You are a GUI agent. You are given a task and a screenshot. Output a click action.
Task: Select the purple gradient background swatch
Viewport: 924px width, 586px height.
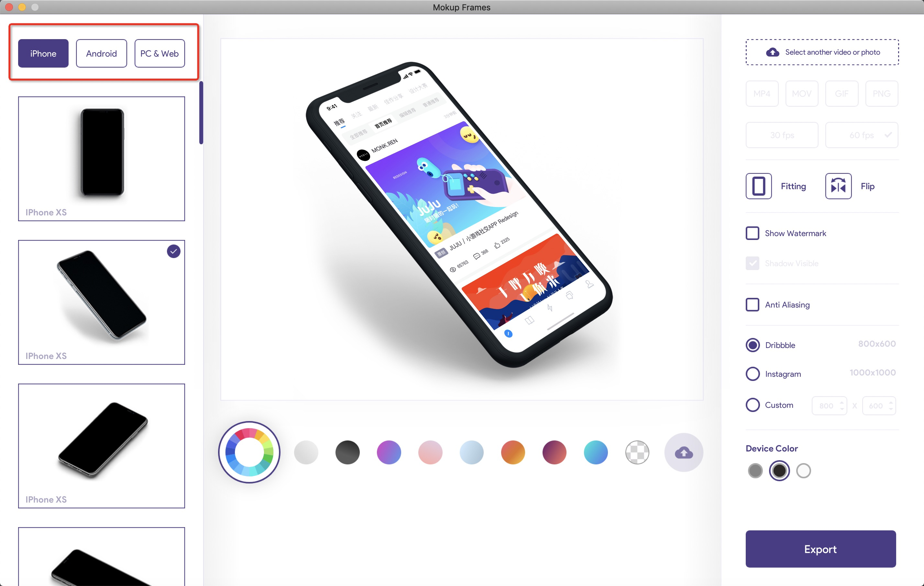389,452
